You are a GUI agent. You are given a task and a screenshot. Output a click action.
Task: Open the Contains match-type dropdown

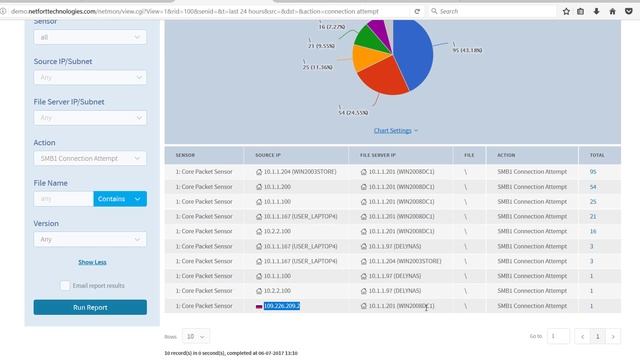point(120,199)
